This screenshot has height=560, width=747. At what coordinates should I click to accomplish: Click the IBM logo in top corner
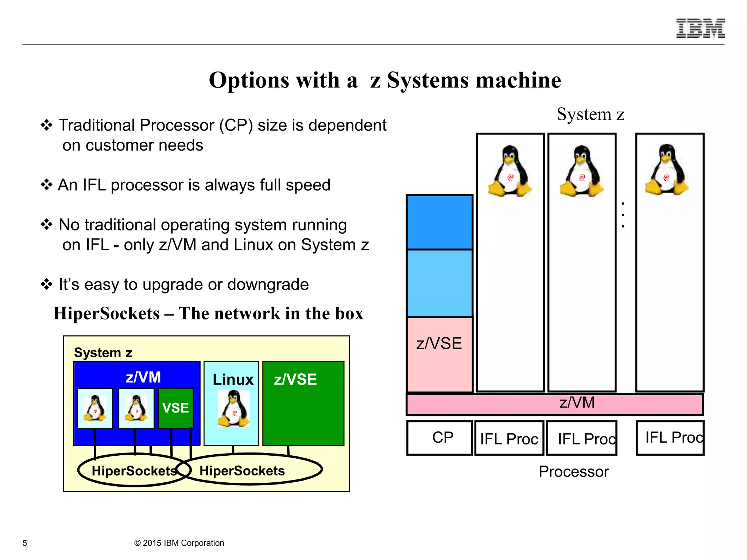(x=700, y=28)
